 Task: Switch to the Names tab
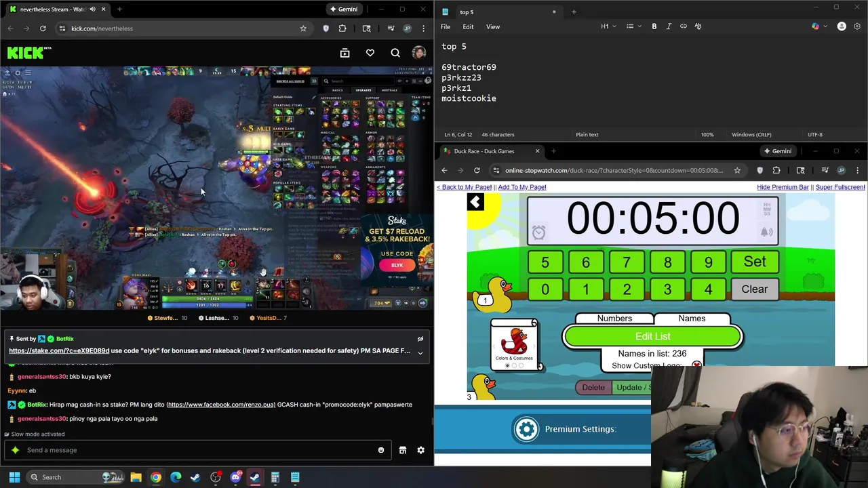(692, 319)
